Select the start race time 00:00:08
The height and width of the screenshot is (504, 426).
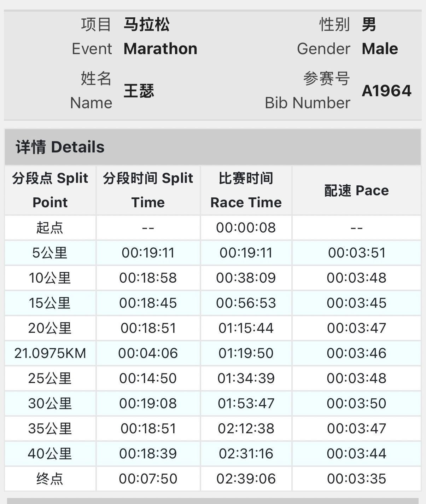246,228
